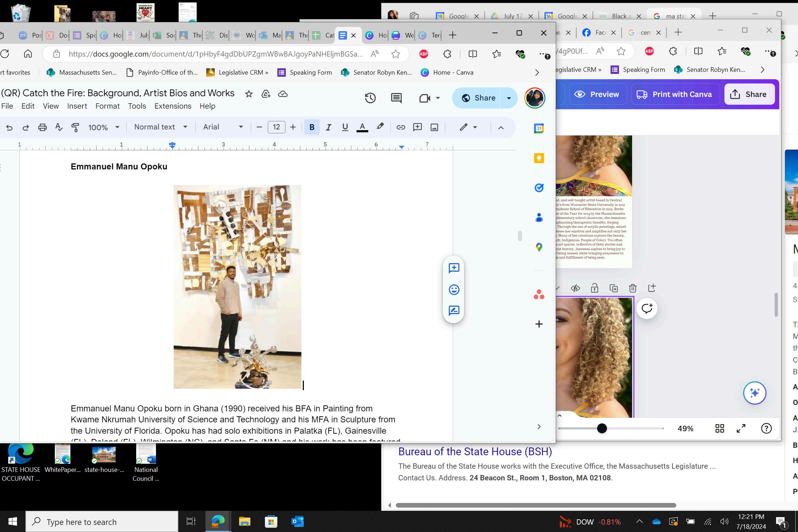Open the Normal text style dropdown
The width and height of the screenshot is (798, 532).
click(161, 127)
